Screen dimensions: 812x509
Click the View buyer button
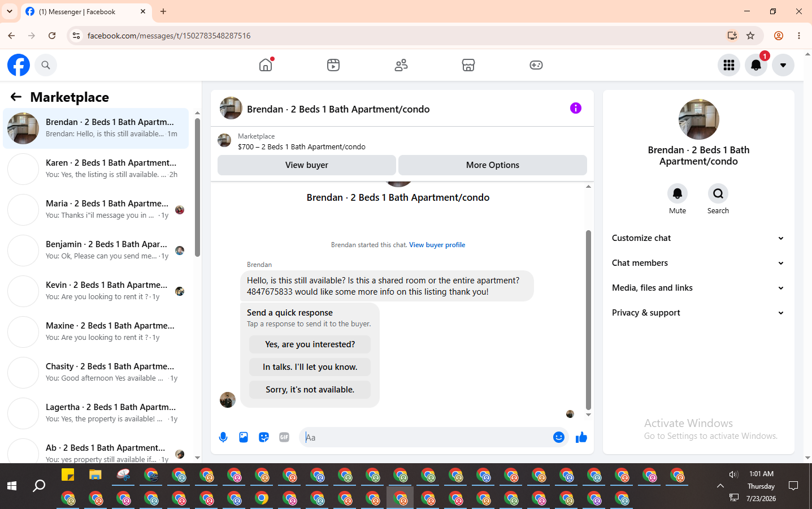(306, 165)
